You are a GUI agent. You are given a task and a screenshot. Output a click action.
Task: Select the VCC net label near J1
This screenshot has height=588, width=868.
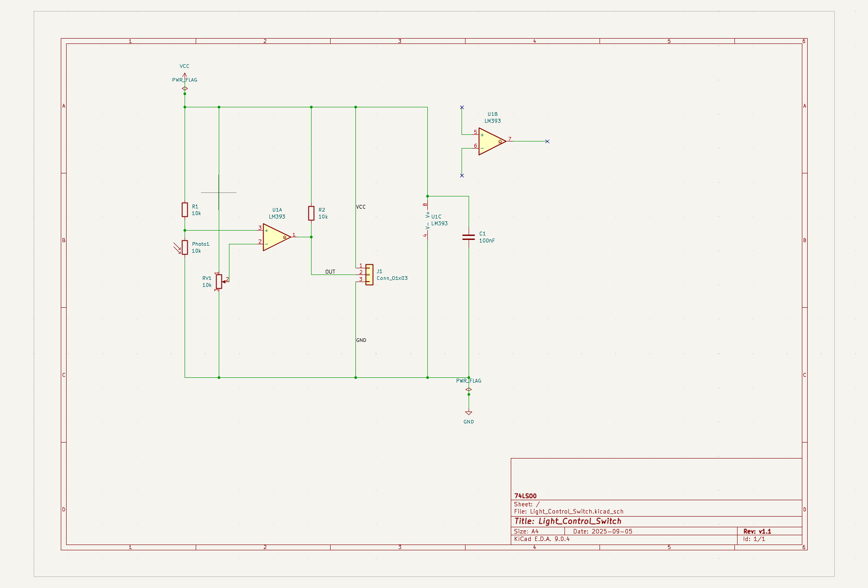(x=361, y=207)
